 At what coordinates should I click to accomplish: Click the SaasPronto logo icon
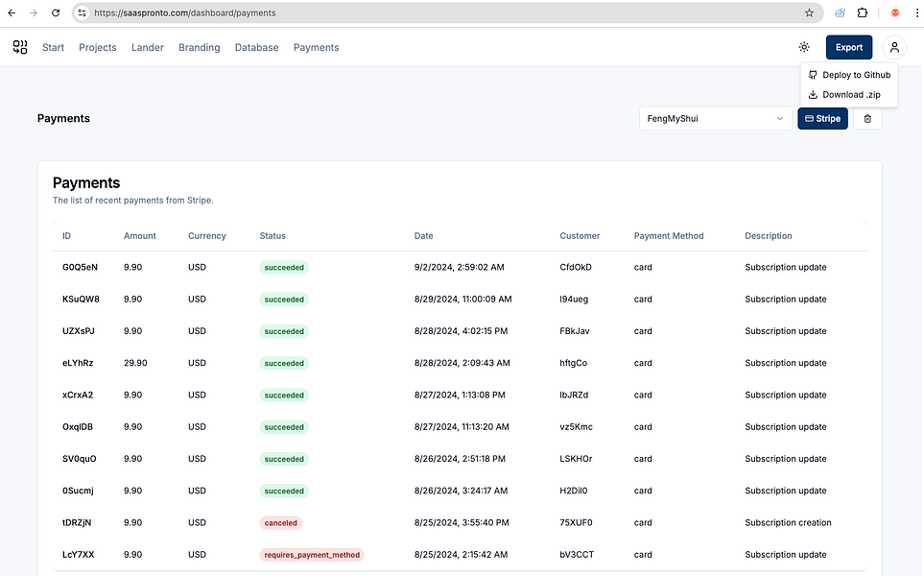[20, 47]
